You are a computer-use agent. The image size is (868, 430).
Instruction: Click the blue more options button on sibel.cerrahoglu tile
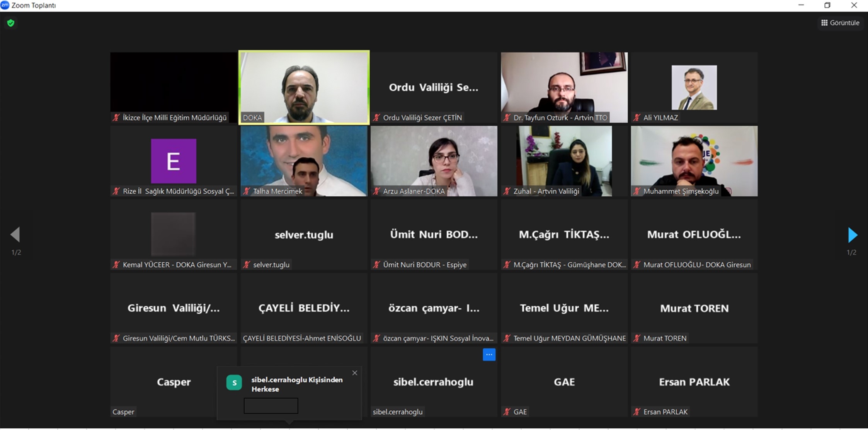click(x=489, y=355)
